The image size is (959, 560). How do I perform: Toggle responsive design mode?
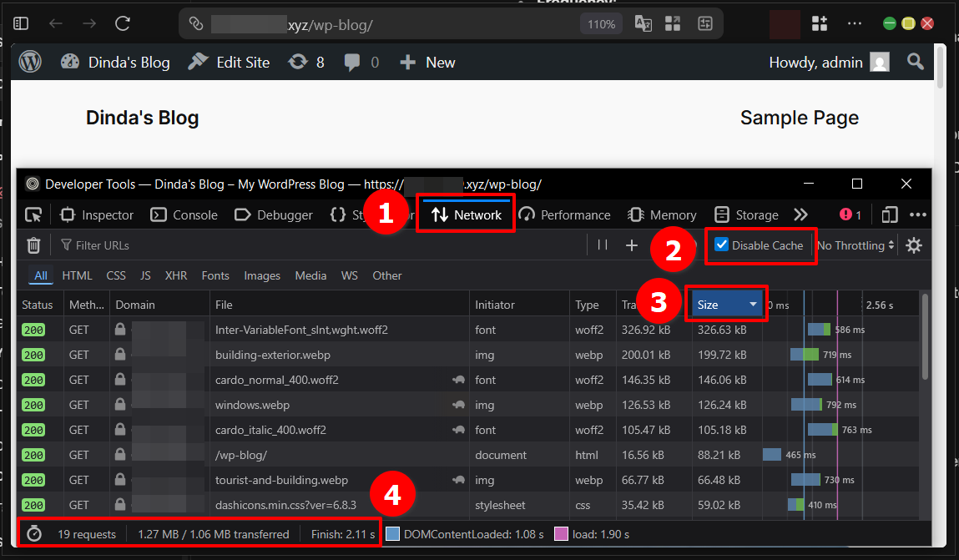[x=889, y=214]
